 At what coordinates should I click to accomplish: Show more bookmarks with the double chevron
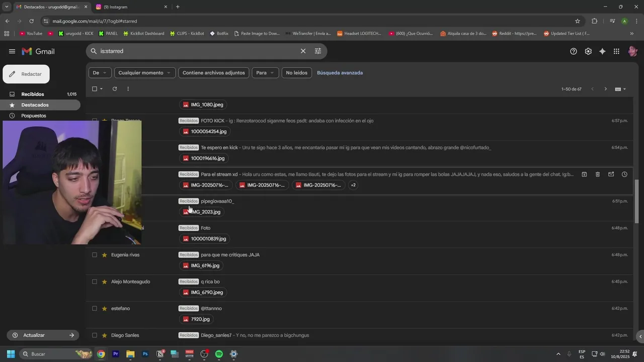pyautogui.click(x=632, y=34)
